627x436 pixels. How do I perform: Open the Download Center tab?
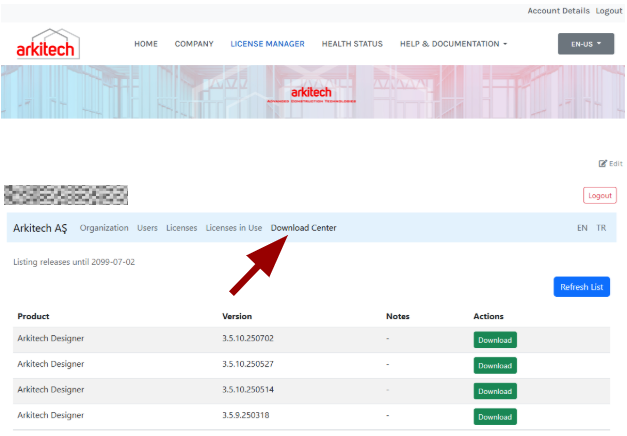tap(304, 228)
